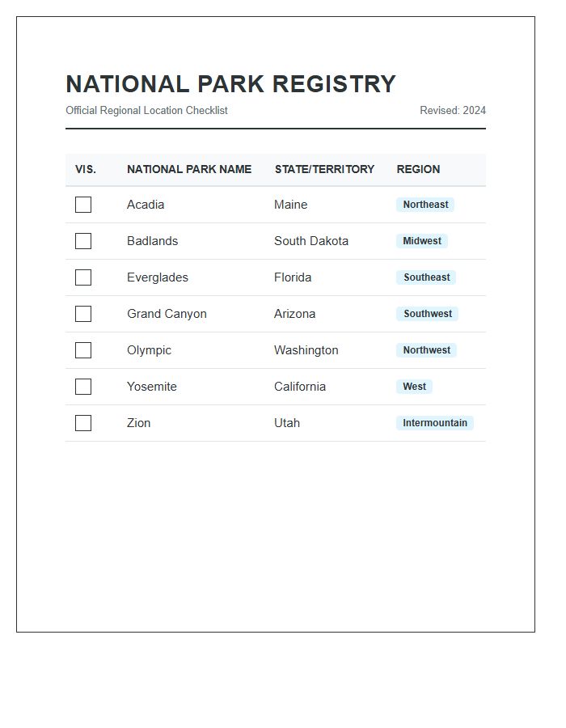This screenshot has height=728, width=566.
Task: Tick the Yosemite visited checkbox
Action: click(x=83, y=387)
